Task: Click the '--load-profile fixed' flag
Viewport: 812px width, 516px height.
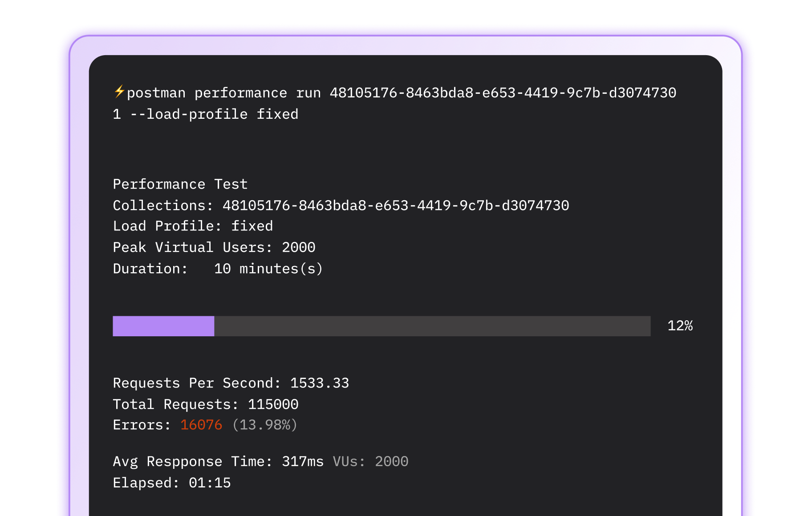Action: (214, 114)
